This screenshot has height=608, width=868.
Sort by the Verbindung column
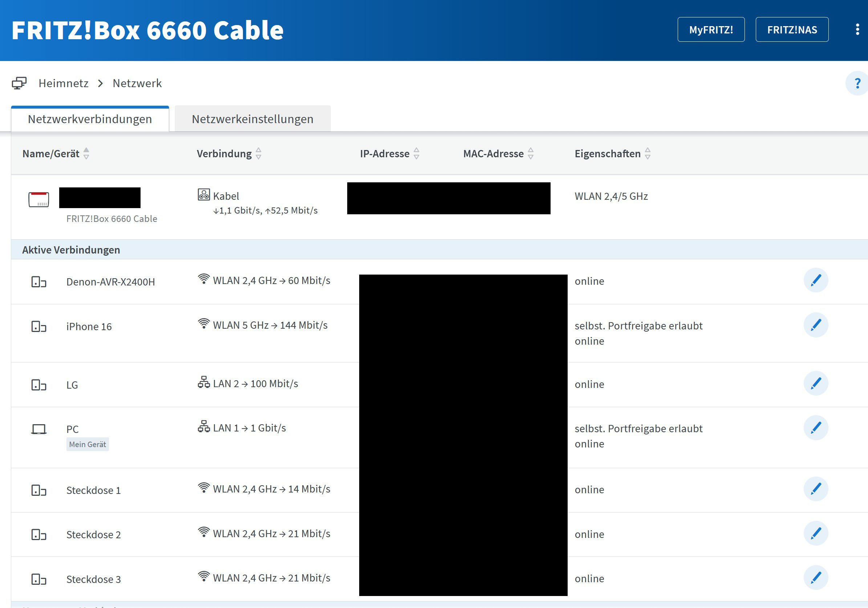(229, 154)
